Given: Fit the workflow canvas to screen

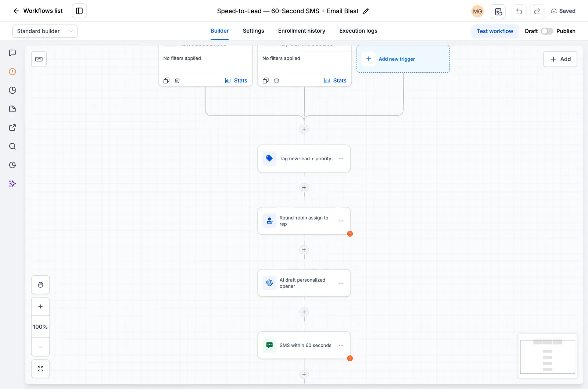Looking at the screenshot, I should (40, 369).
